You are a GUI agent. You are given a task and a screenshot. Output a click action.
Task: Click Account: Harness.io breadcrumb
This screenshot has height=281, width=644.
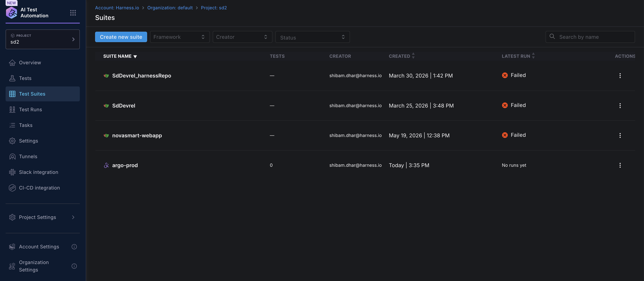(117, 8)
